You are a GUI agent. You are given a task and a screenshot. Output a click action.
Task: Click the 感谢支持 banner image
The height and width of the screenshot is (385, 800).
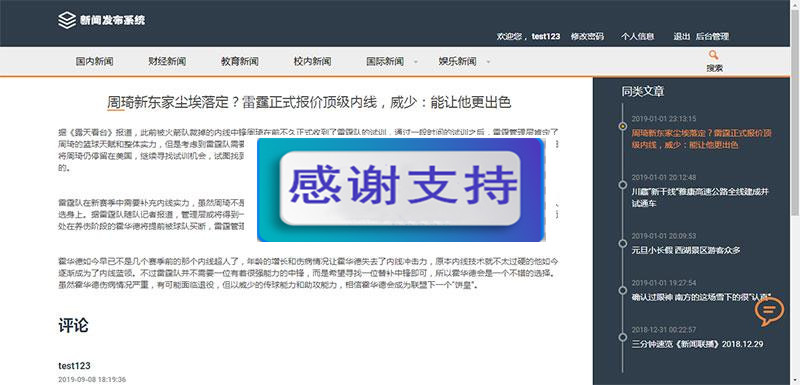[x=401, y=190]
